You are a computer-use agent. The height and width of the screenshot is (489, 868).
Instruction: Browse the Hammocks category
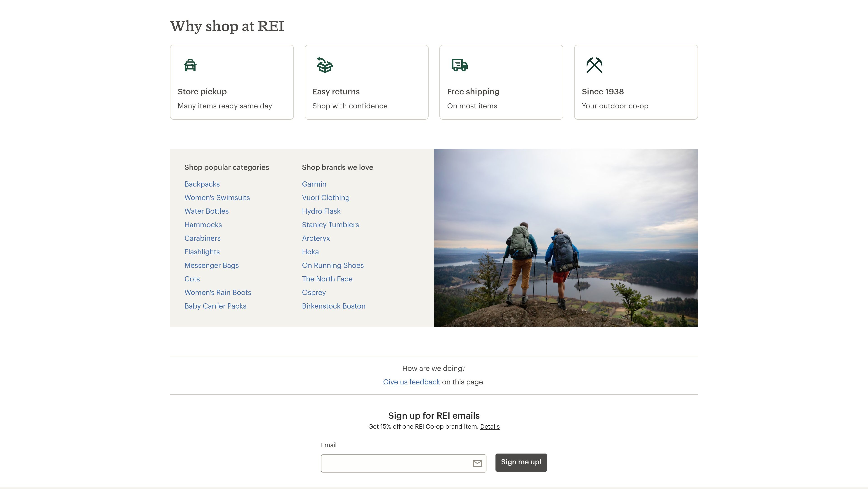click(x=203, y=225)
